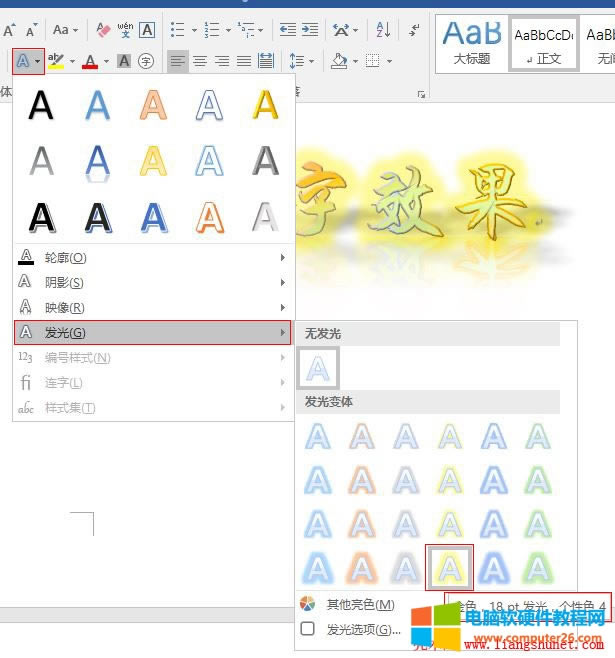Choose the first-row gold A text effect
Image resolution: width=615 pixels, height=658 pixels.
click(266, 105)
